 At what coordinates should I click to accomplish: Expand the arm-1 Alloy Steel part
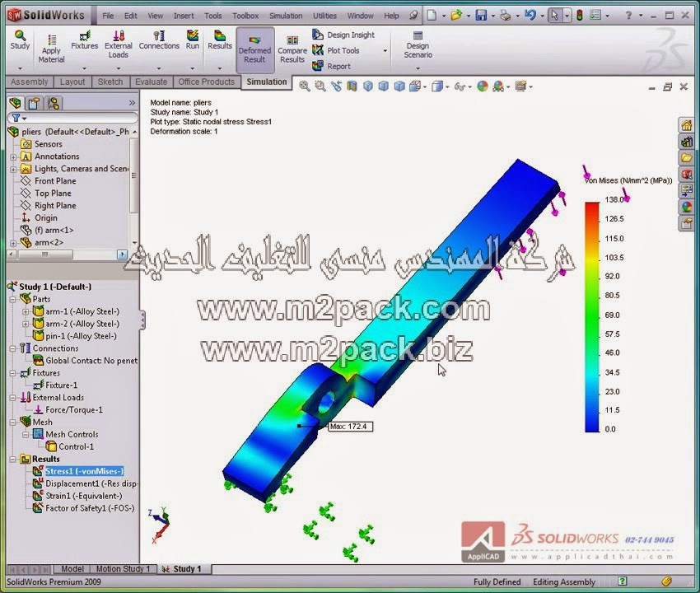pos(26,311)
